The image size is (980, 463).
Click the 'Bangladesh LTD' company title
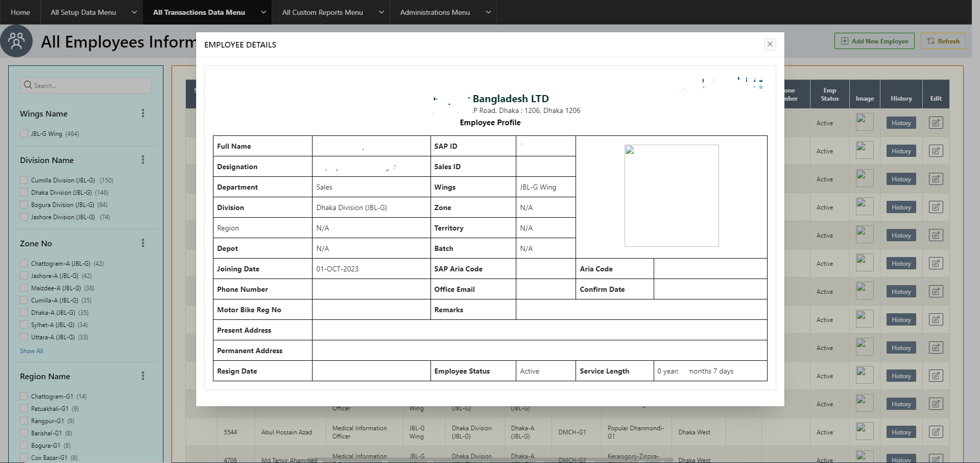click(511, 99)
